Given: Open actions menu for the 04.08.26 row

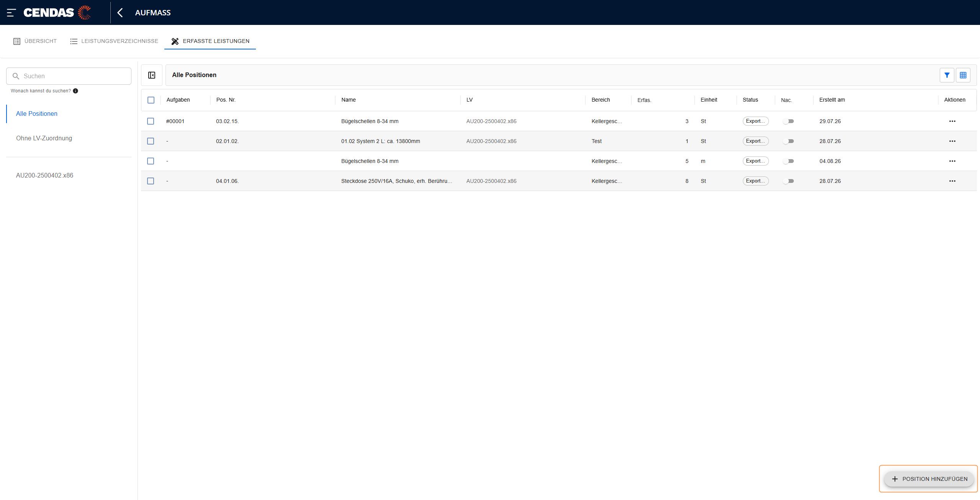Looking at the screenshot, I should click(x=952, y=161).
